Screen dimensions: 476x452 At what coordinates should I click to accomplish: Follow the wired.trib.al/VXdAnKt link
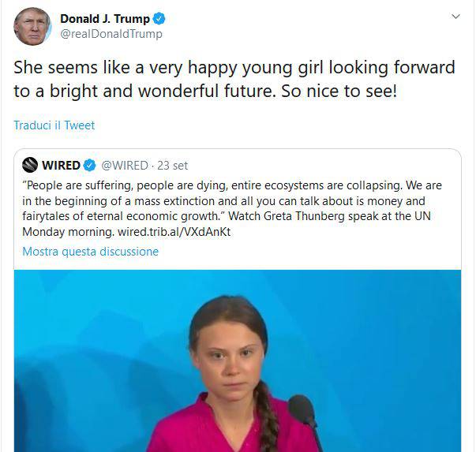pos(174,232)
